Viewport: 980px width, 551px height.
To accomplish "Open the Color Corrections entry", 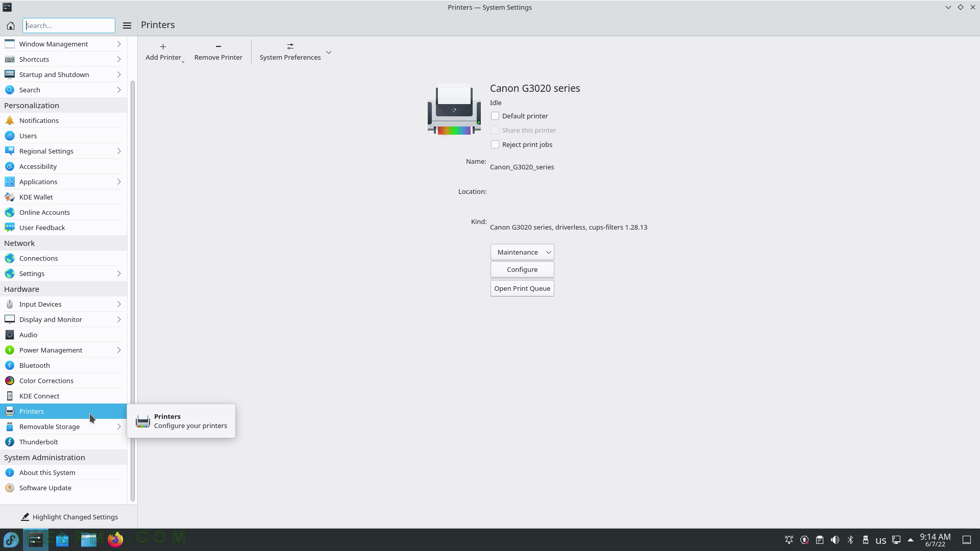I will click(x=63, y=381).
